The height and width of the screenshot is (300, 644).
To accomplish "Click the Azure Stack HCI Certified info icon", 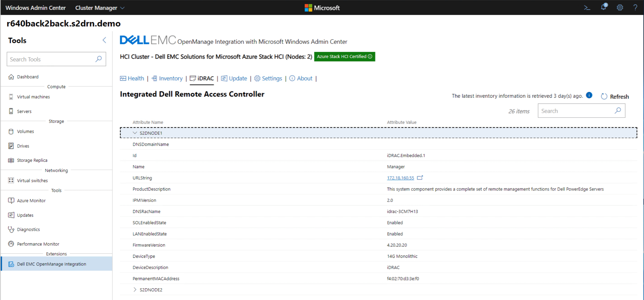I will click(x=370, y=56).
